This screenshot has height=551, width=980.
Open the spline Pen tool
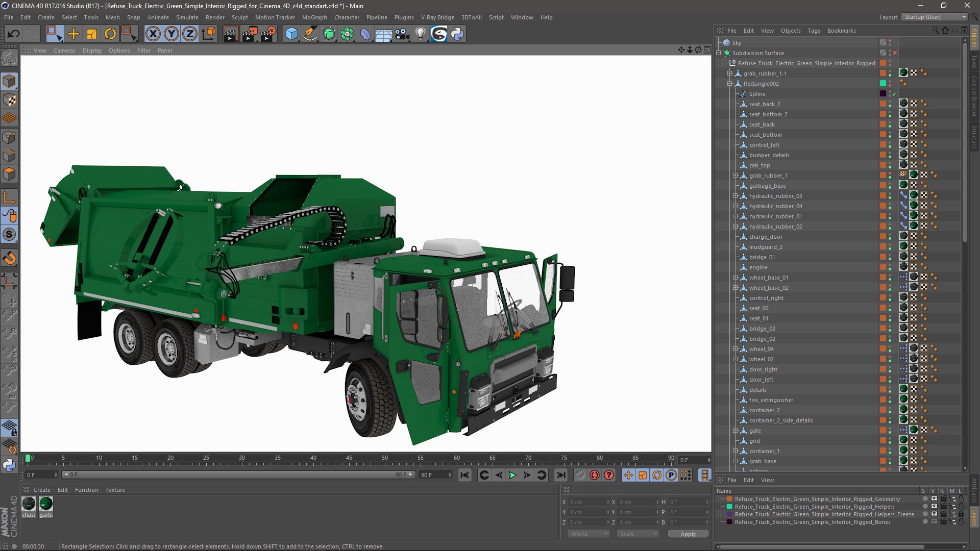310,34
